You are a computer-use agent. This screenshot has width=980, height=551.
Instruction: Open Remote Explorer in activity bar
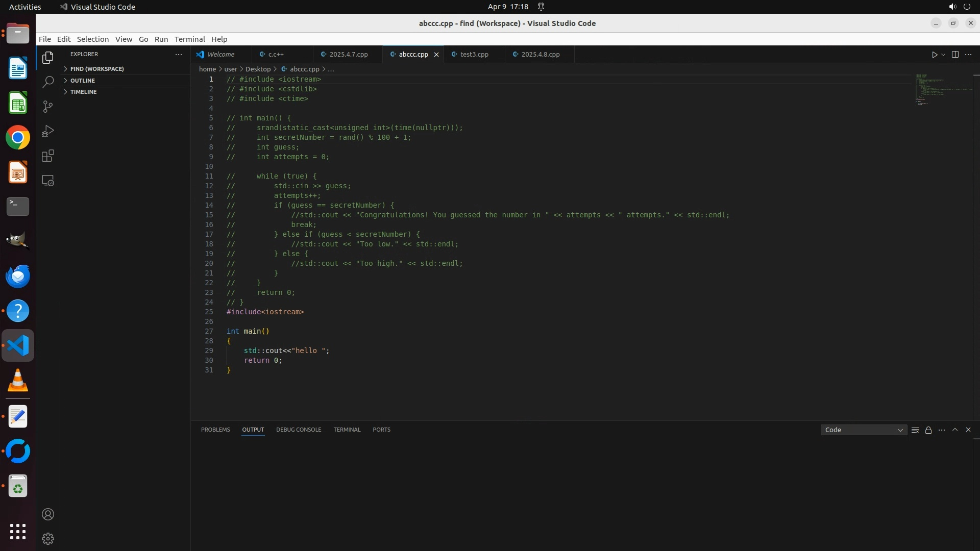[48, 181]
